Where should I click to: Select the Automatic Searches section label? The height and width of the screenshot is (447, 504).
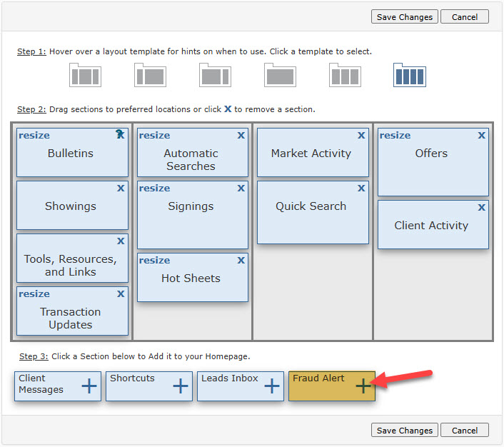point(191,160)
